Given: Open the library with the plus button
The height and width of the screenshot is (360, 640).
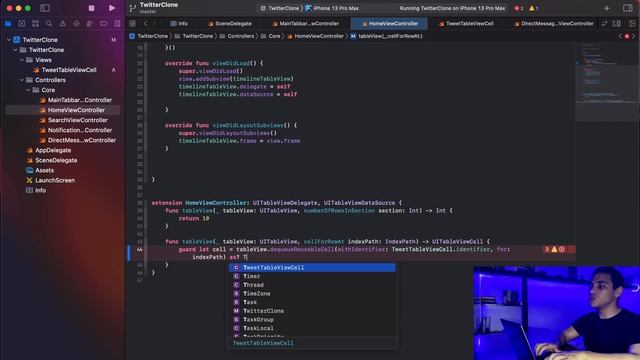Looking at the screenshot, I should coord(607,8).
